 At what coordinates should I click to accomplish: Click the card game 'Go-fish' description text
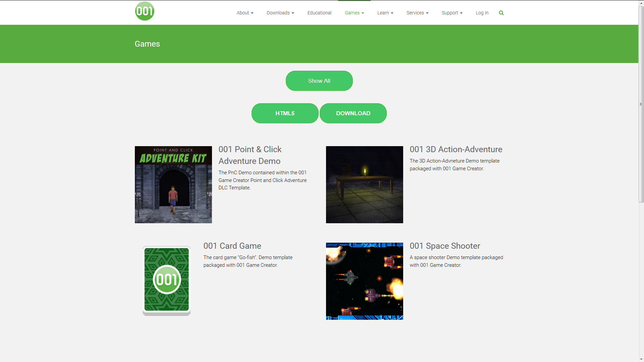[248, 261]
